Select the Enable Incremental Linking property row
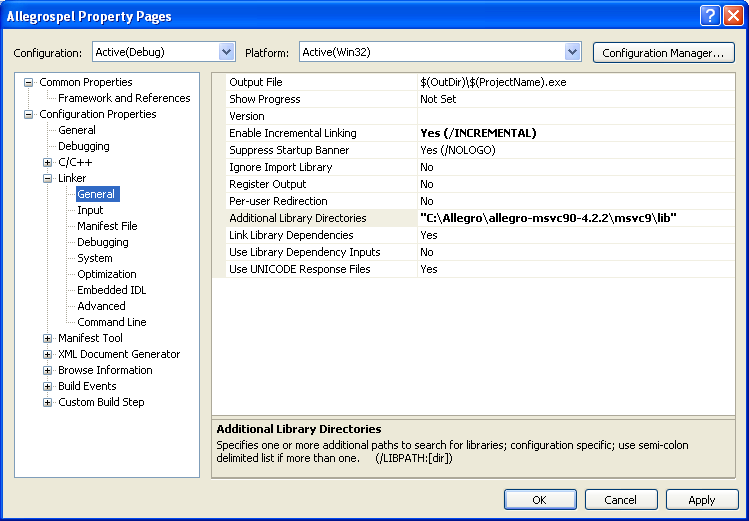749x521 pixels. [473, 133]
